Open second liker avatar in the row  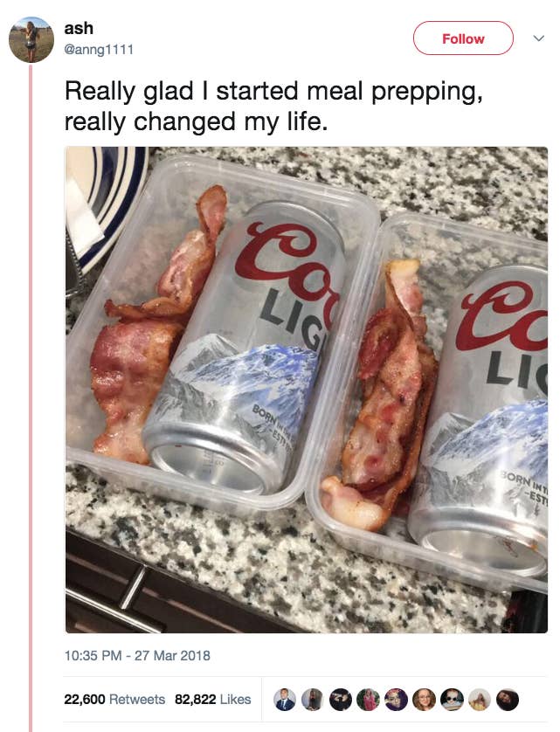tap(313, 700)
